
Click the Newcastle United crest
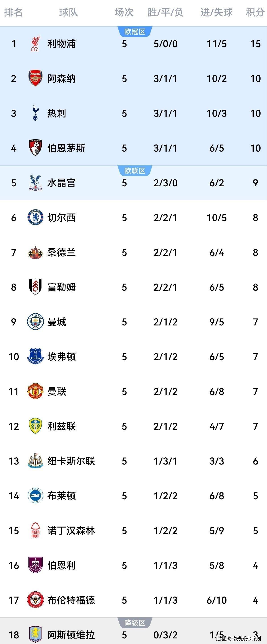35,461
